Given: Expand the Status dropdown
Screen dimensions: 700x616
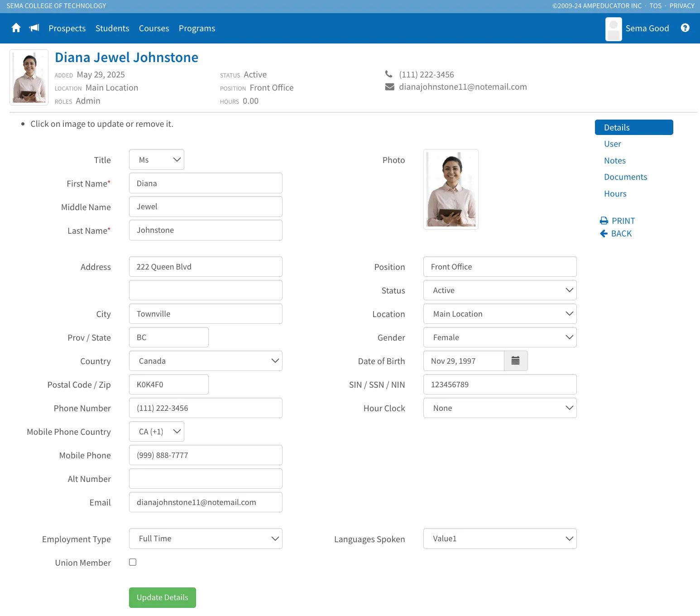Looking at the screenshot, I should (x=500, y=290).
